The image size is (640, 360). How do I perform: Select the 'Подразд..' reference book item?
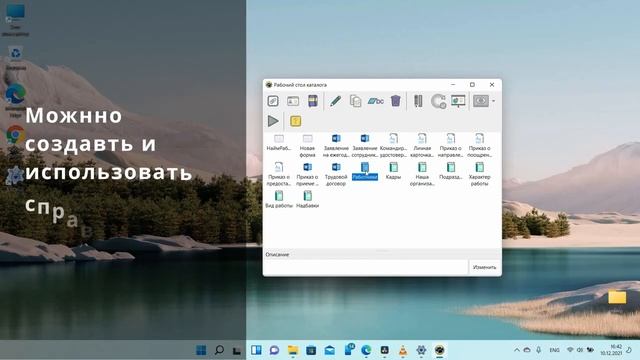pos(451,171)
